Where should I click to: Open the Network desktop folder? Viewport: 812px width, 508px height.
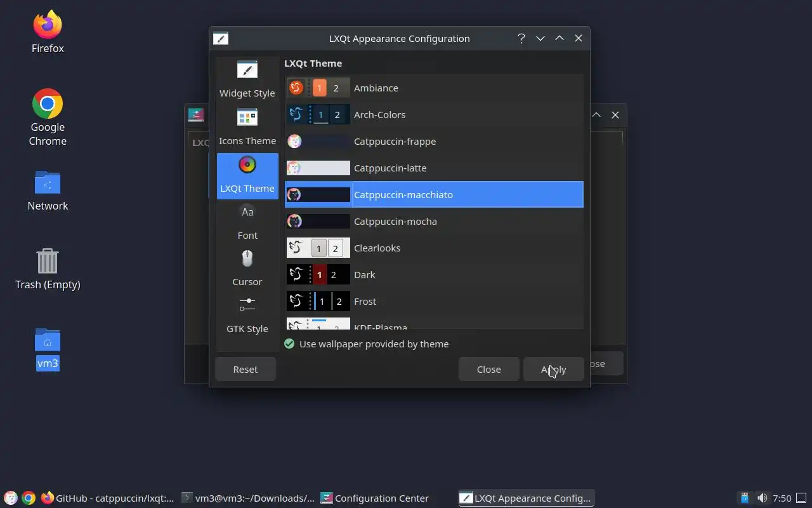(x=48, y=190)
